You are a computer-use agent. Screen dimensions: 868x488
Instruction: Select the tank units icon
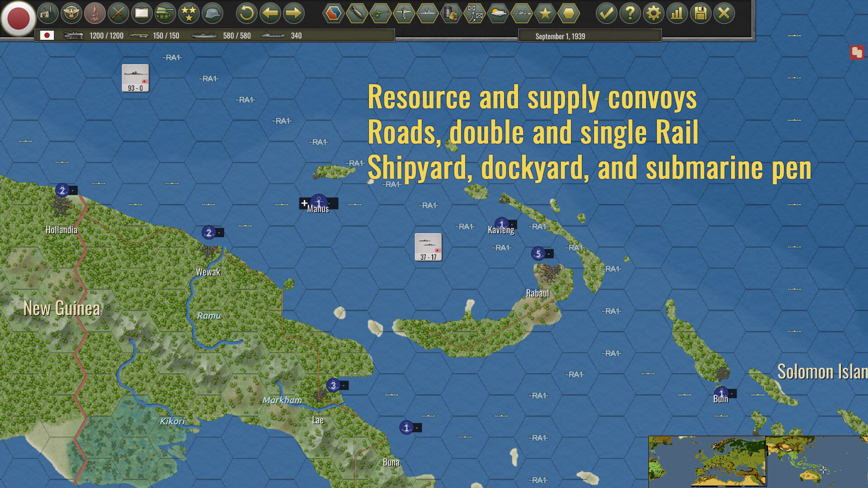click(x=165, y=13)
